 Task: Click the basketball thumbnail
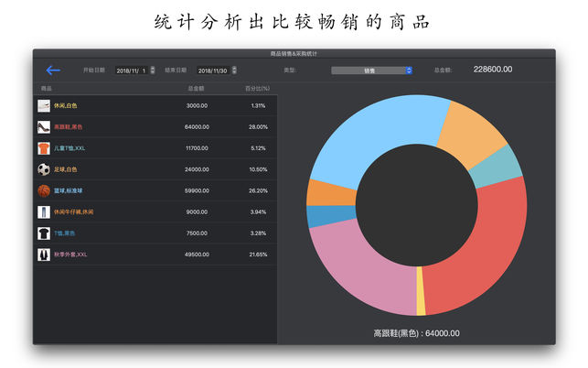pos(44,190)
